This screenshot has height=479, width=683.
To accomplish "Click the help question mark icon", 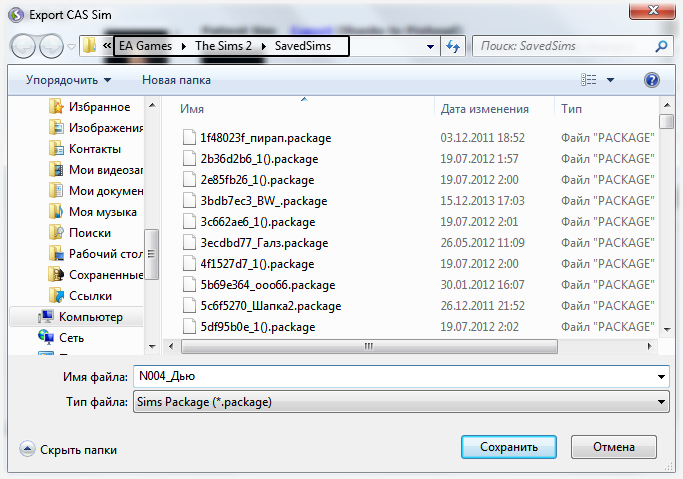I will [x=652, y=80].
